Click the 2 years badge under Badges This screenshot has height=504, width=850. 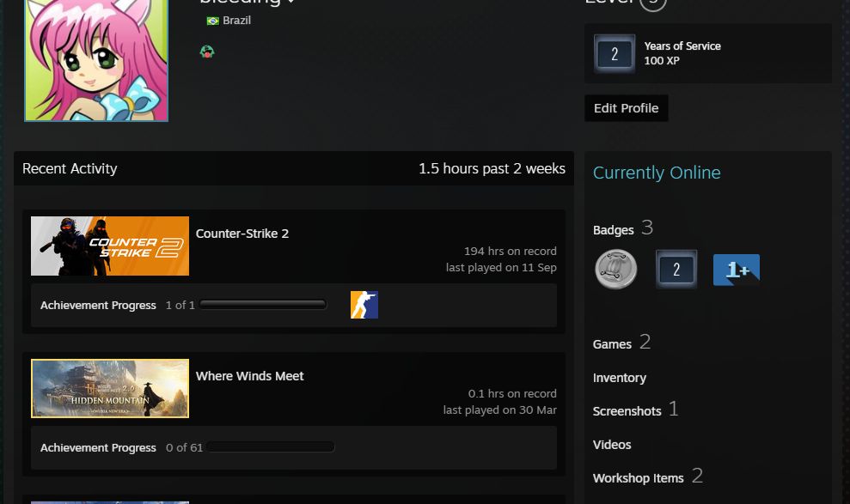pyautogui.click(x=676, y=269)
